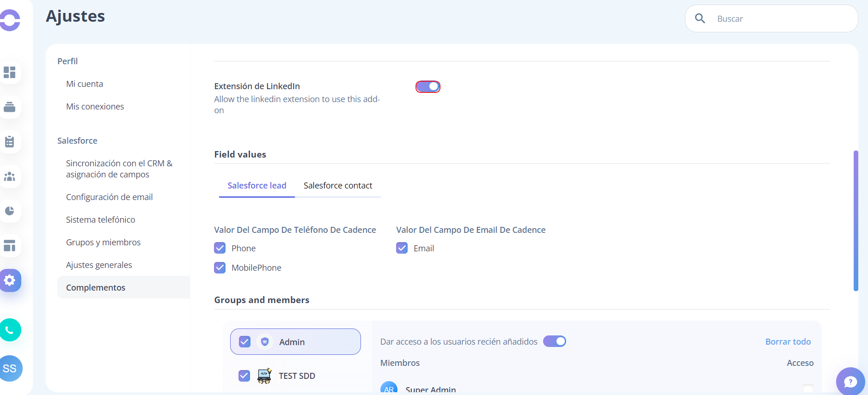Click the TEST SDD group icon

[264, 376]
